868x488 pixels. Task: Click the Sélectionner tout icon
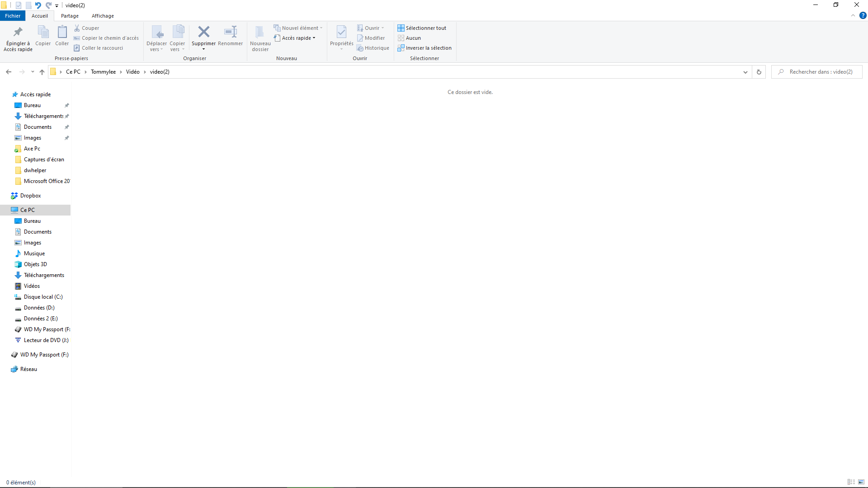(x=401, y=28)
